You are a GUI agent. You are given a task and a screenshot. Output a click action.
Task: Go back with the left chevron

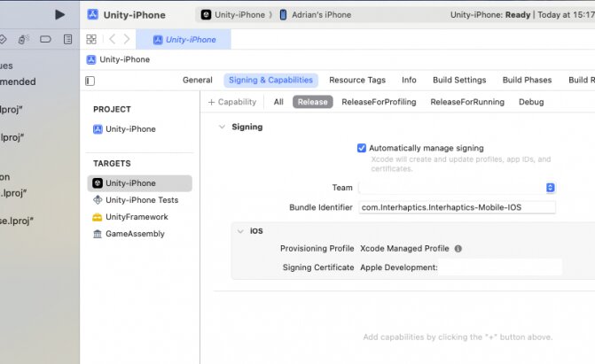(112, 39)
